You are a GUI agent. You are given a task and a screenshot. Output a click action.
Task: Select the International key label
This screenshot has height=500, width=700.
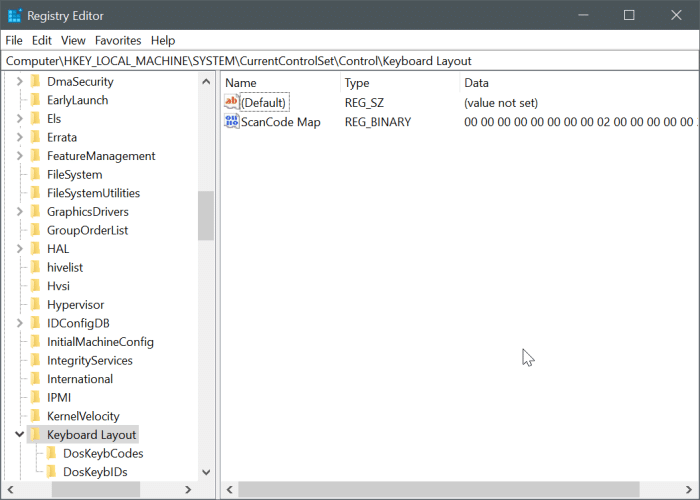(80, 379)
